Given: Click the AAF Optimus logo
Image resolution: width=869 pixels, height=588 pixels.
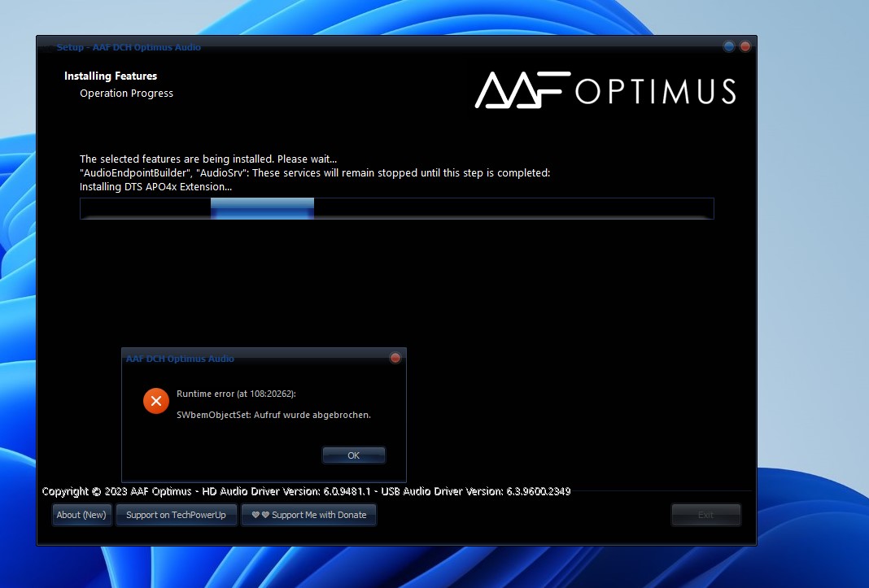Looking at the screenshot, I should tap(605, 89).
